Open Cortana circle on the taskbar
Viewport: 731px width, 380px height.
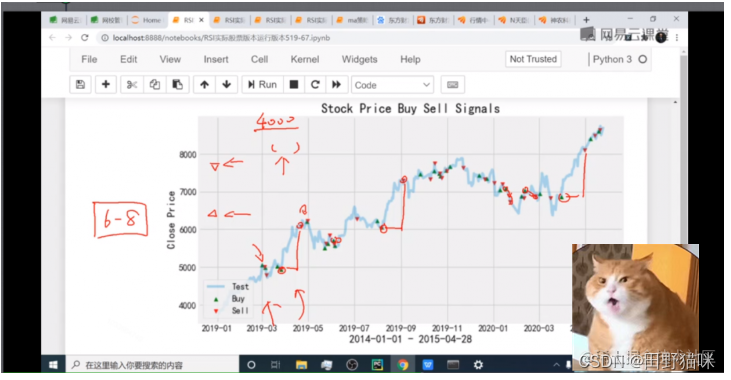point(251,365)
